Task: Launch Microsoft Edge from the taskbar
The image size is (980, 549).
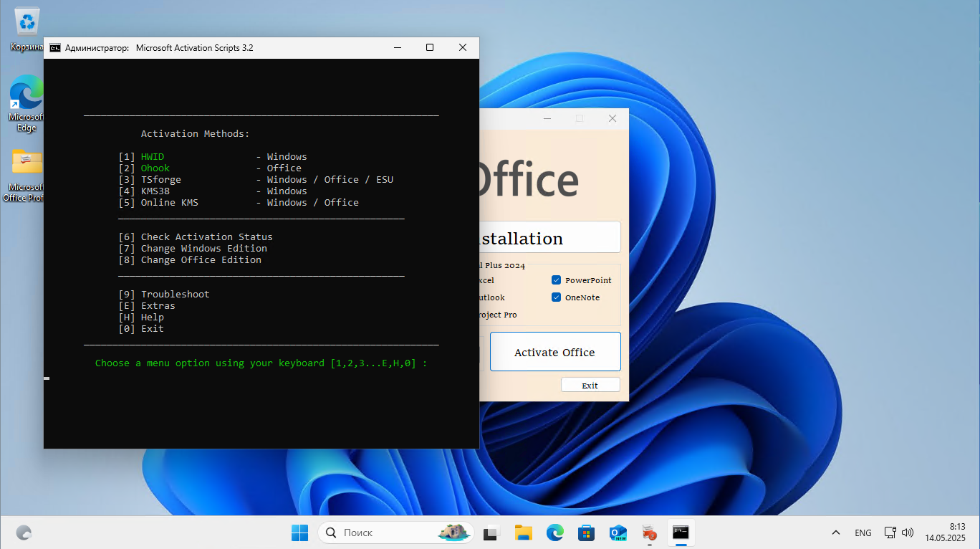Action: tap(555, 533)
